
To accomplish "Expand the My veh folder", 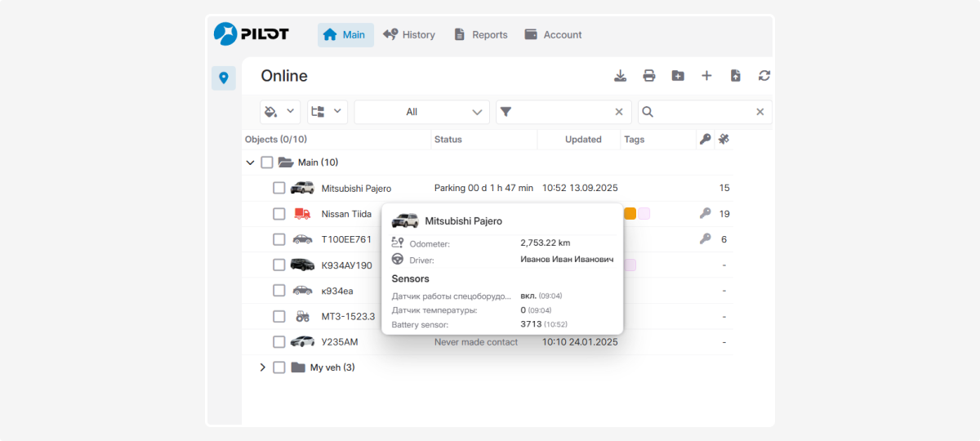I will [262, 367].
